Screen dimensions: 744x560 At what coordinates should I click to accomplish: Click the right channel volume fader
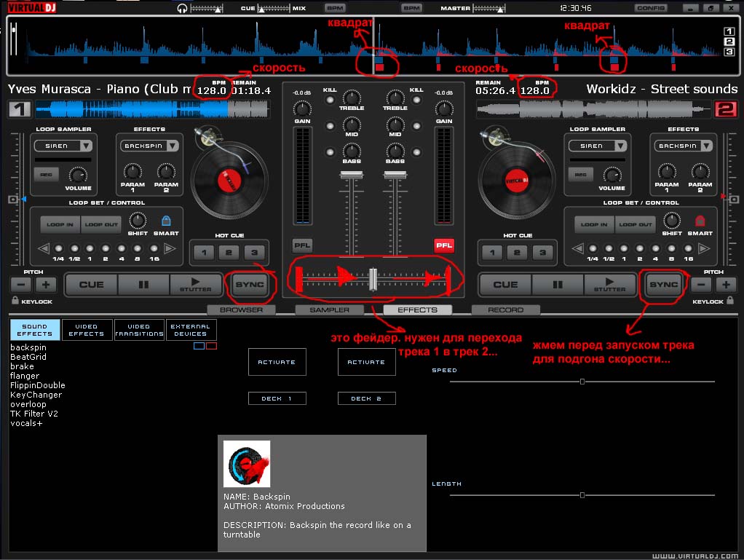[x=395, y=175]
